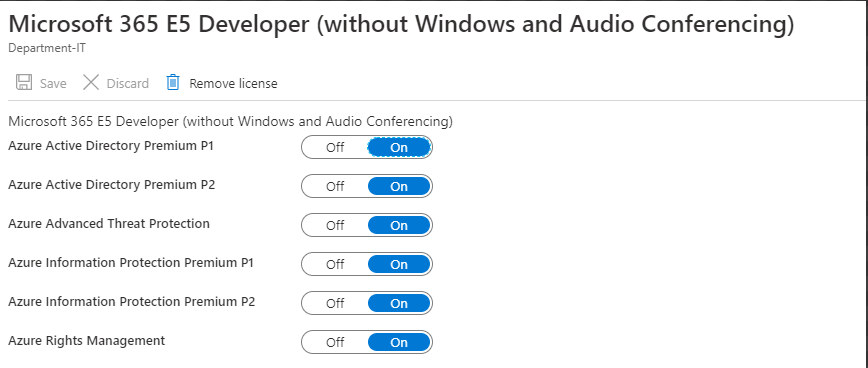Viewport: 868px width, 368px height.
Task: Turn off Azure Rights Management
Action: click(335, 343)
